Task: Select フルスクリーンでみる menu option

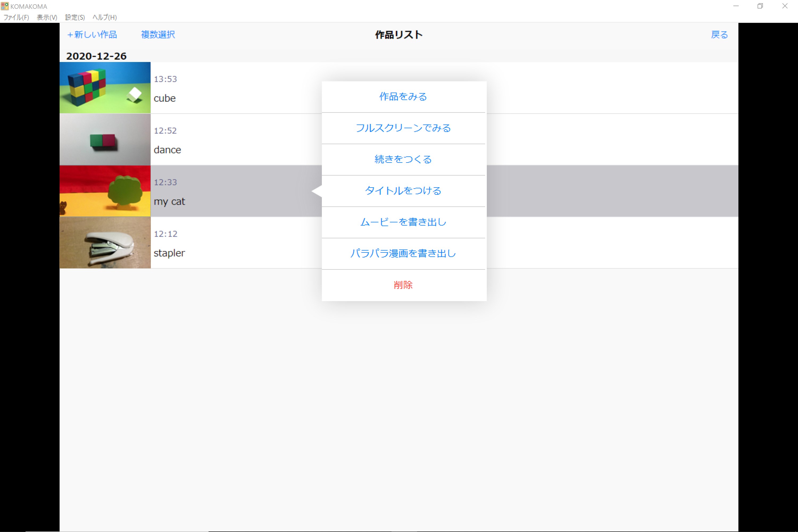Action: (x=404, y=128)
